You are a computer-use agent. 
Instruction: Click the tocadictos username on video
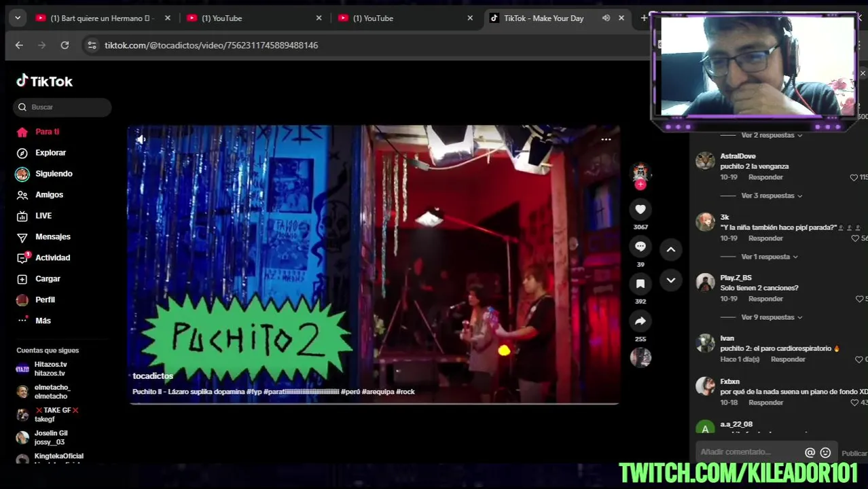click(x=153, y=376)
